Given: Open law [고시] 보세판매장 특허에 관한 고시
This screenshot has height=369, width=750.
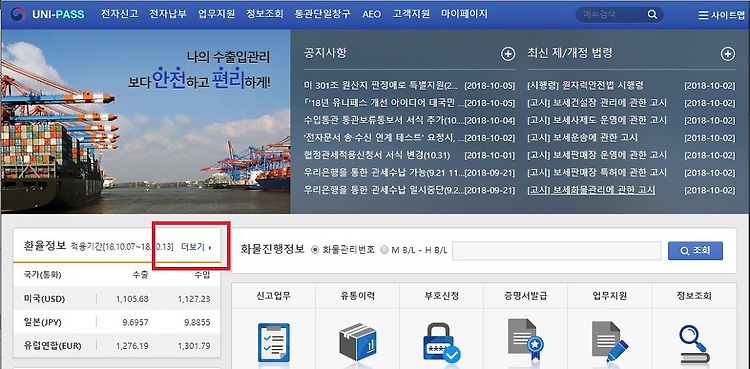Looking at the screenshot, I should coord(597,172).
